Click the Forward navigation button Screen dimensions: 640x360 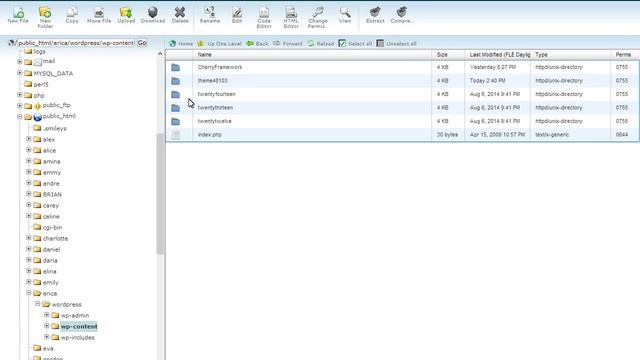[288, 44]
